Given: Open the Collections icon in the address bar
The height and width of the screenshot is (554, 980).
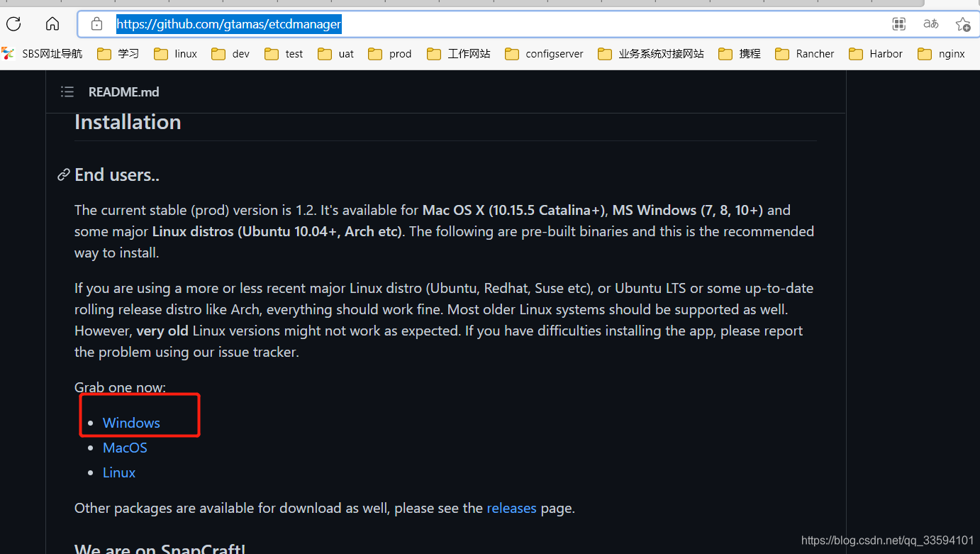Looking at the screenshot, I should pos(898,23).
